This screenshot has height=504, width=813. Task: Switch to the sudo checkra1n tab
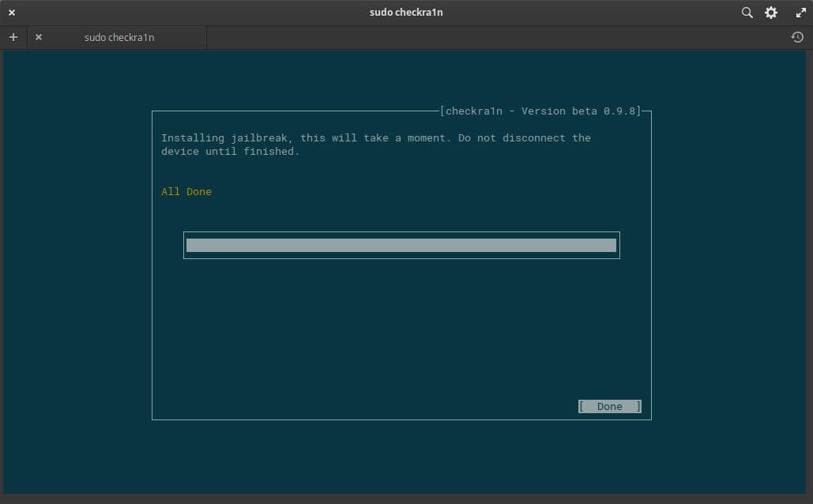[x=119, y=37]
